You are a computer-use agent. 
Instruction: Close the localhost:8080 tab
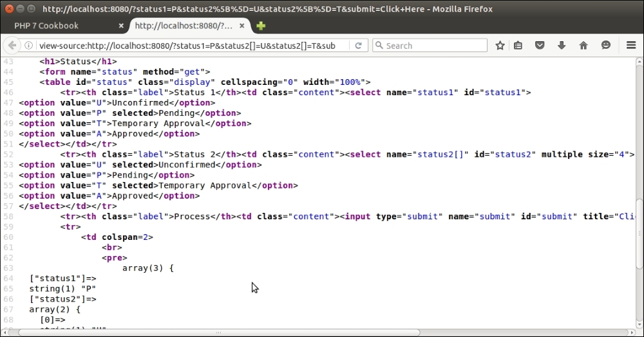click(x=242, y=26)
